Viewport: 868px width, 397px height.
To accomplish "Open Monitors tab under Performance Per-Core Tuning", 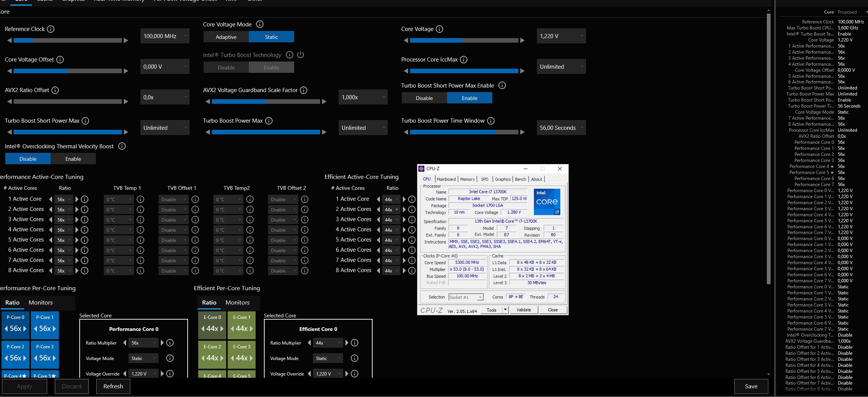I will point(41,303).
